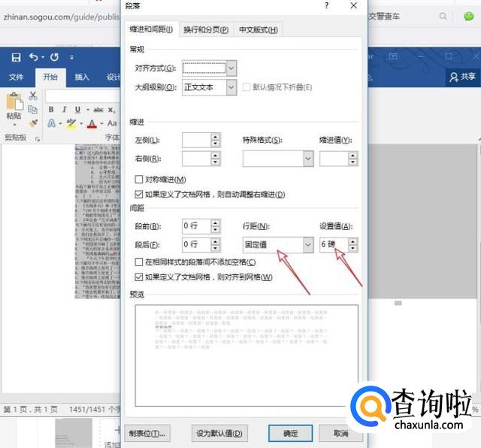Click the Save icon in quick access toolbar

(16, 57)
